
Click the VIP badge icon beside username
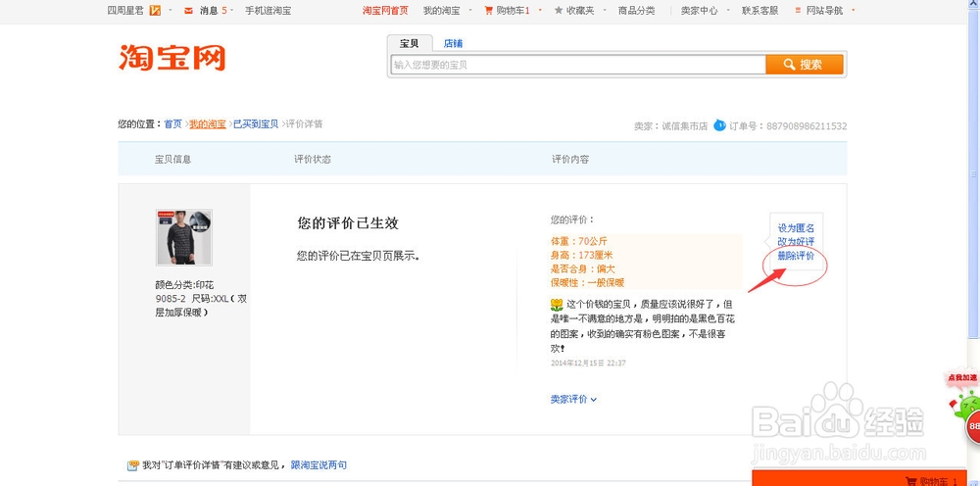coord(155,11)
